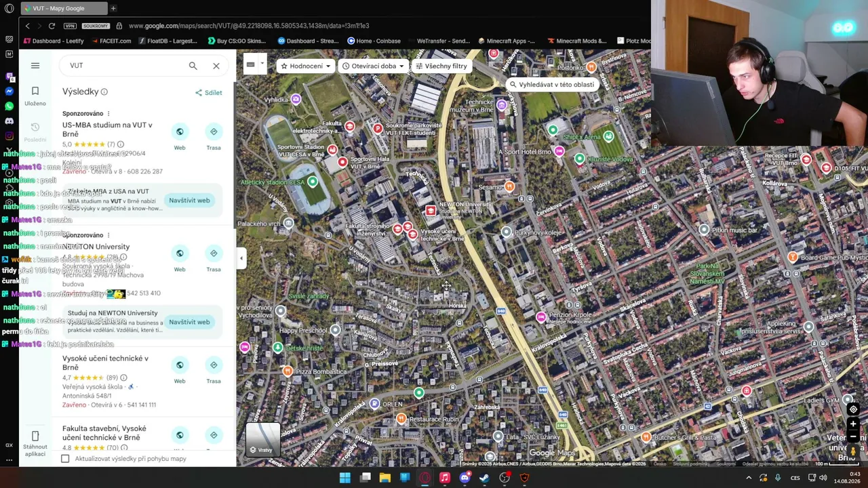Click the google.com/maps address bar URL

[x=249, y=26]
